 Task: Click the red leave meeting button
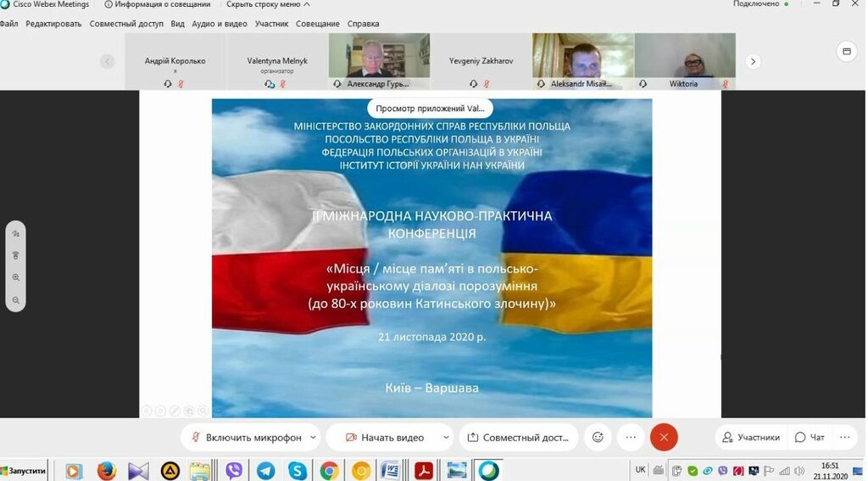pyautogui.click(x=664, y=437)
